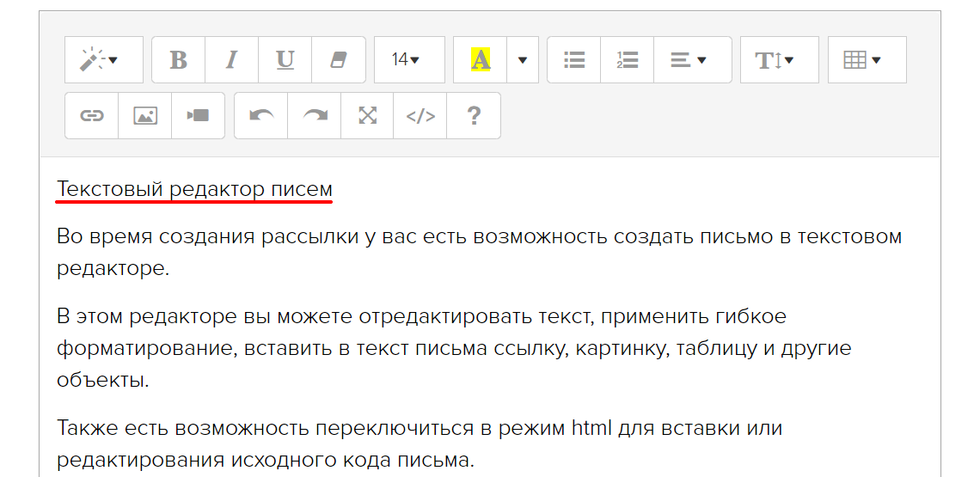Insert a video with camera icon
The width and height of the screenshot is (980, 477).
(198, 116)
